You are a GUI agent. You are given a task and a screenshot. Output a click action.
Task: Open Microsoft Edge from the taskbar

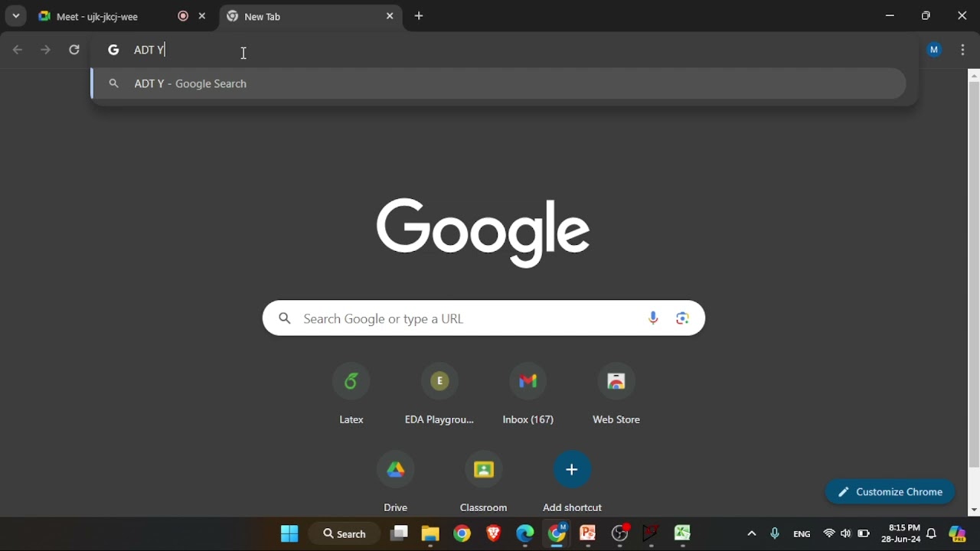pyautogui.click(x=525, y=534)
